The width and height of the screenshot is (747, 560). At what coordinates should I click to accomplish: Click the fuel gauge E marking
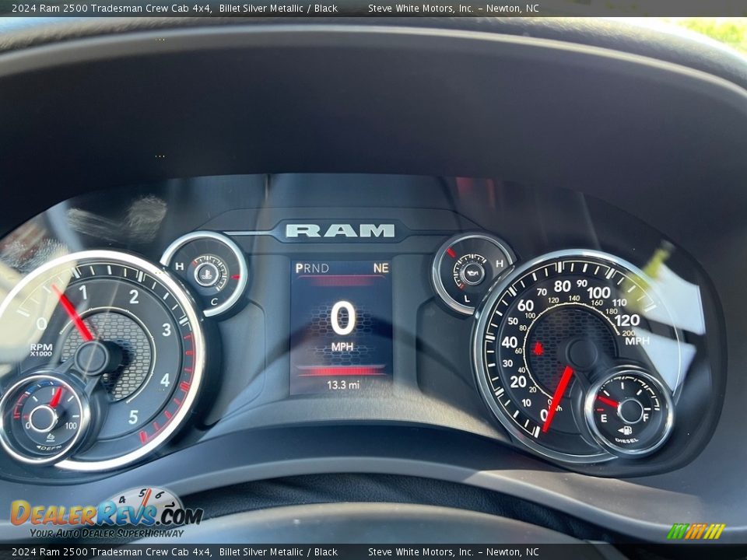[x=604, y=418]
